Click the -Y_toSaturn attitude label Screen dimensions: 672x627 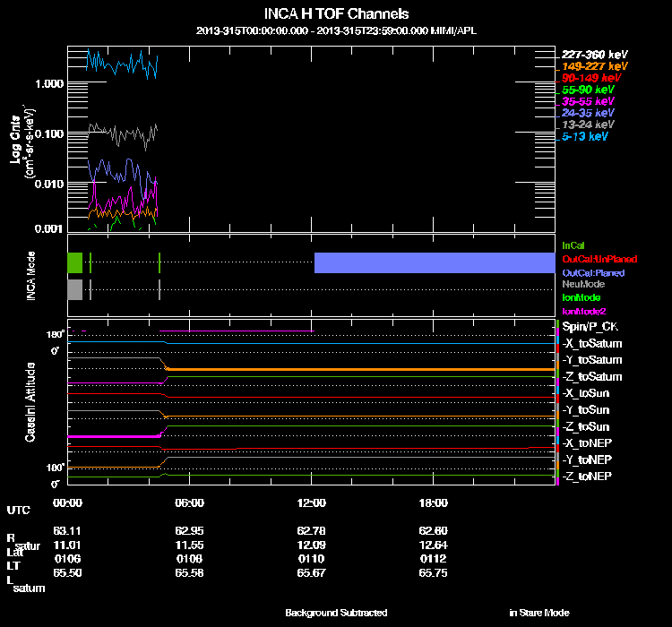pos(592,360)
